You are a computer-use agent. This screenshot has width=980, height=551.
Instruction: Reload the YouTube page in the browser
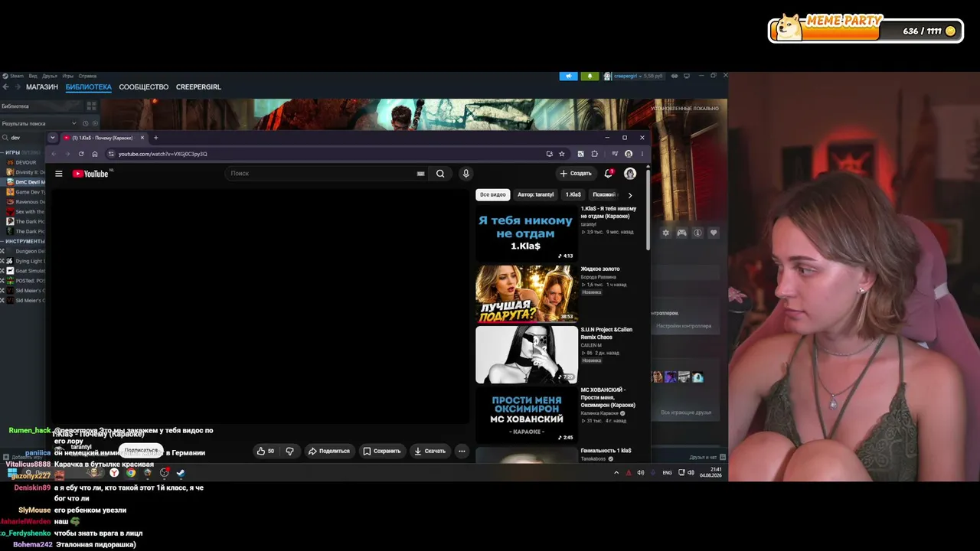point(81,154)
